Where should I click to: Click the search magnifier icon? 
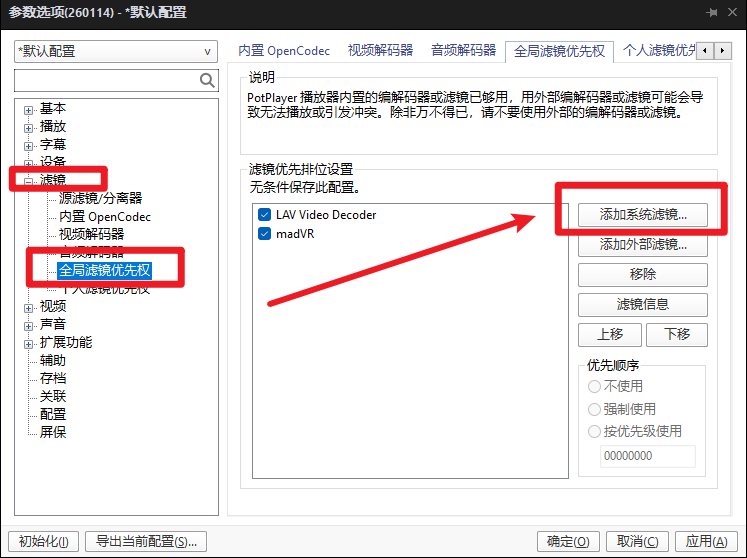point(207,80)
